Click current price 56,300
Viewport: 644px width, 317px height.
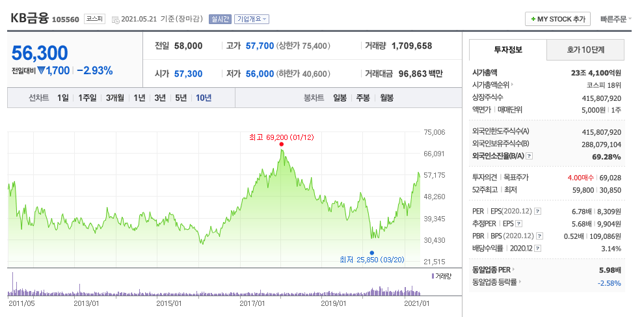tap(40, 53)
